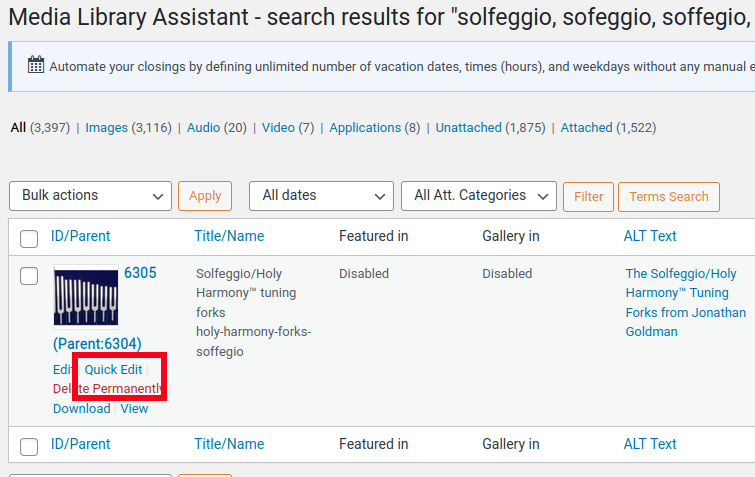
Task: Open item ID 6305 link
Action: (x=140, y=273)
